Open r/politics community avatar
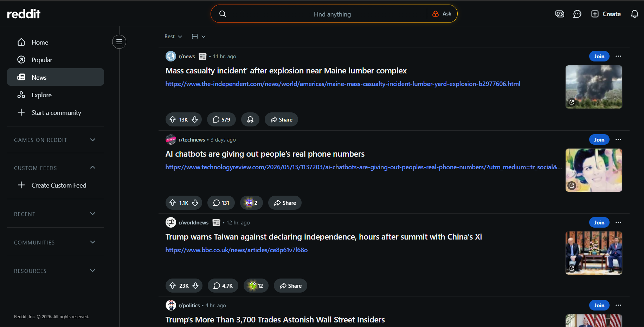Viewport: 644px width, 327px height. (171, 305)
